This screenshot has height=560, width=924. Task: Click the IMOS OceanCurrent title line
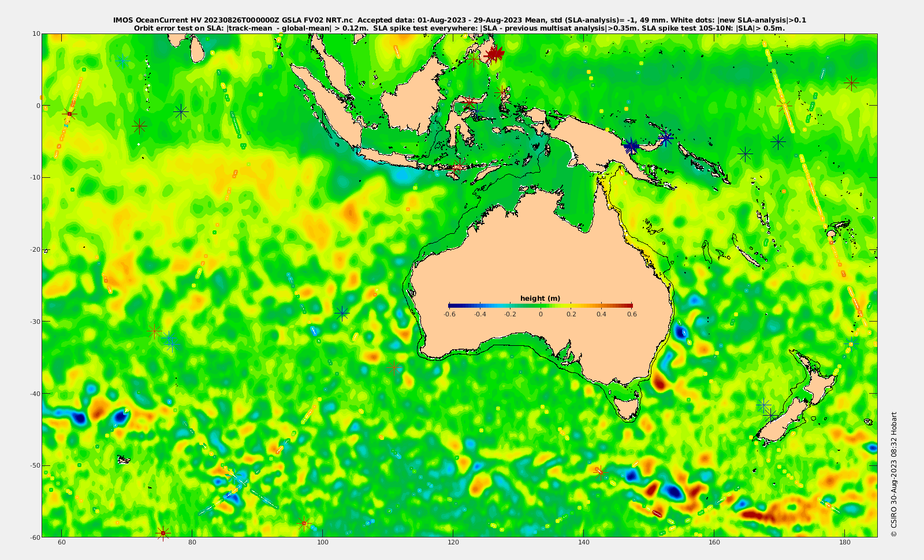click(460, 20)
